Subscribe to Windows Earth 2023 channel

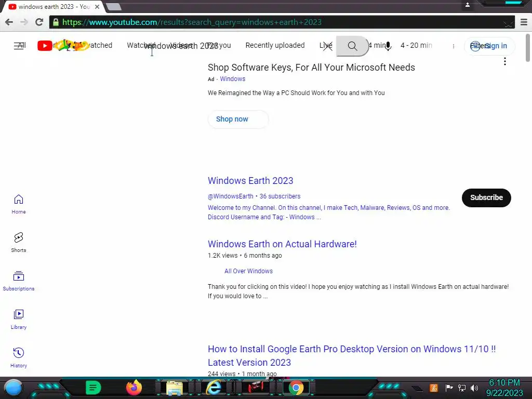pyautogui.click(x=486, y=198)
